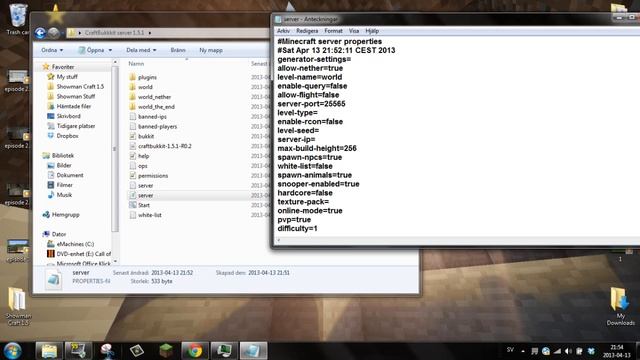The width and height of the screenshot is (640, 360).
Task: Launch Google Chrome from the taskbar
Action: (x=195, y=351)
